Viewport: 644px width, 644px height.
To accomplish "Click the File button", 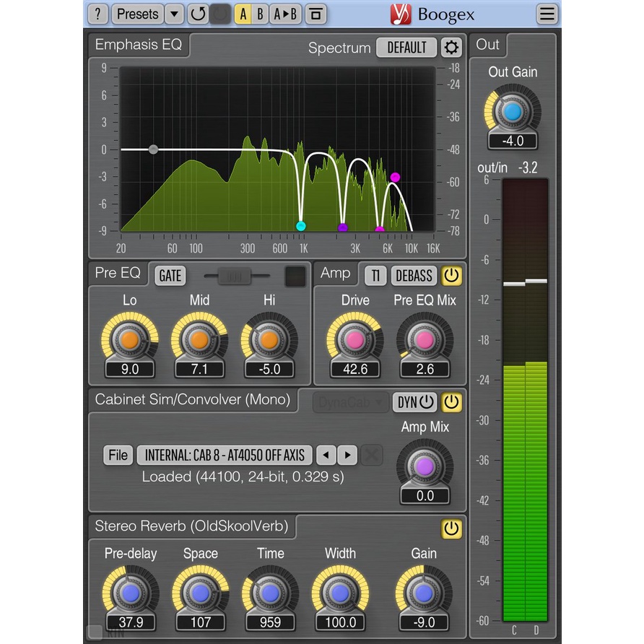I will [118, 455].
